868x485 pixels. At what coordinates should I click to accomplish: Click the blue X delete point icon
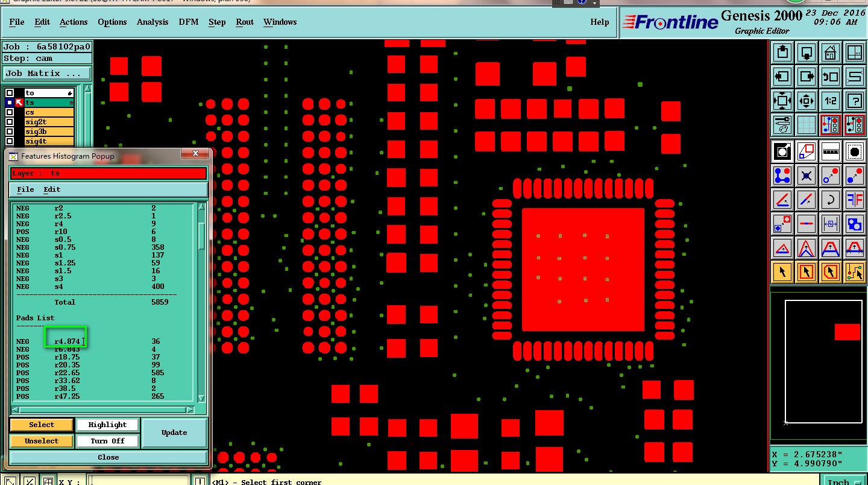click(807, 176)
